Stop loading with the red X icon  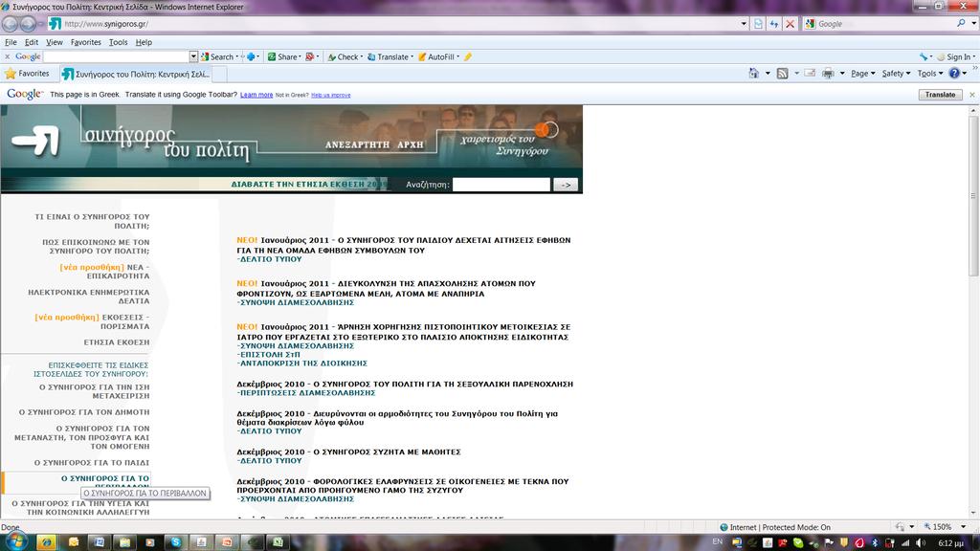[790, 24]
